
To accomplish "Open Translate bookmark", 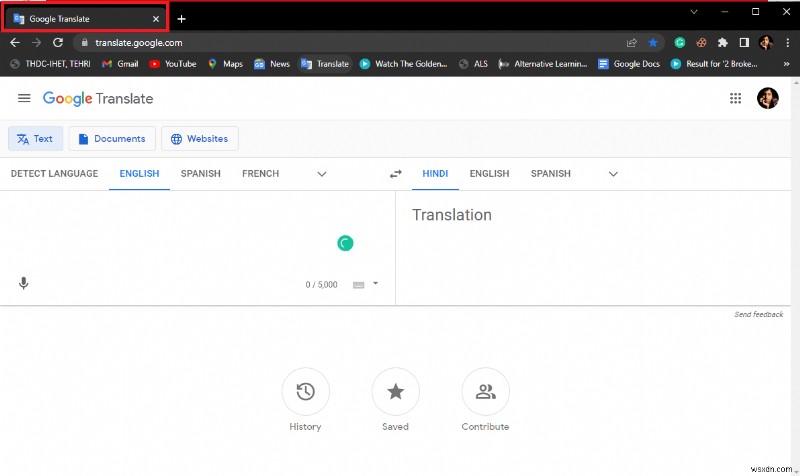I will click(325, 64).
